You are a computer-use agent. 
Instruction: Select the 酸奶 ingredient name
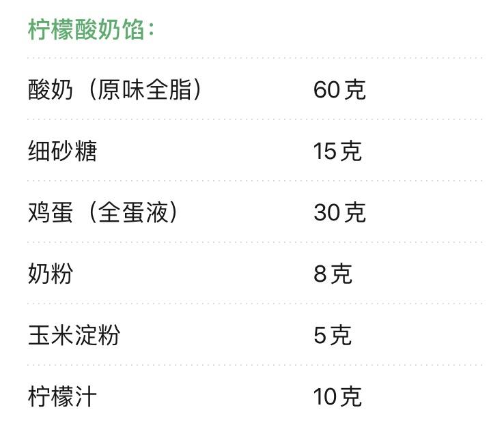tap(51, 89)
